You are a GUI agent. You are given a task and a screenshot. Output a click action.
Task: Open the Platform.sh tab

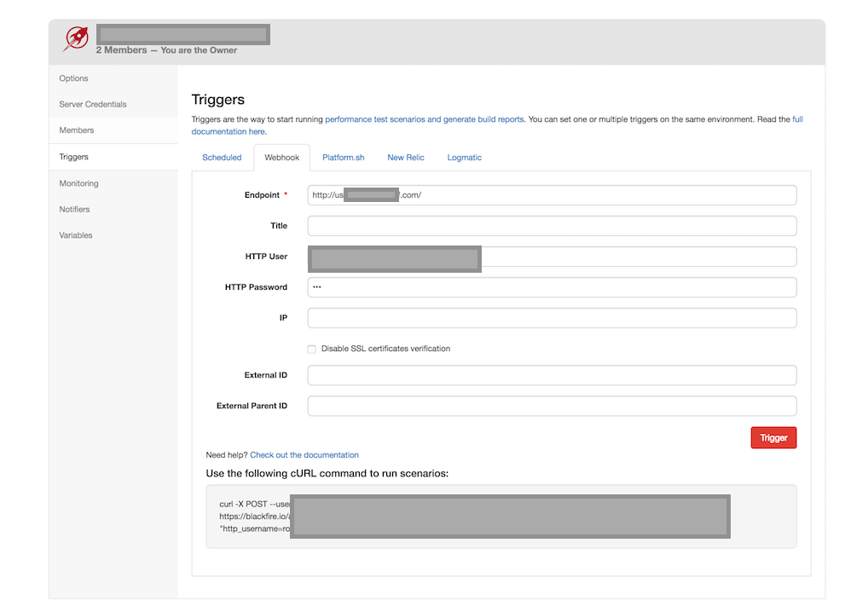343,158
